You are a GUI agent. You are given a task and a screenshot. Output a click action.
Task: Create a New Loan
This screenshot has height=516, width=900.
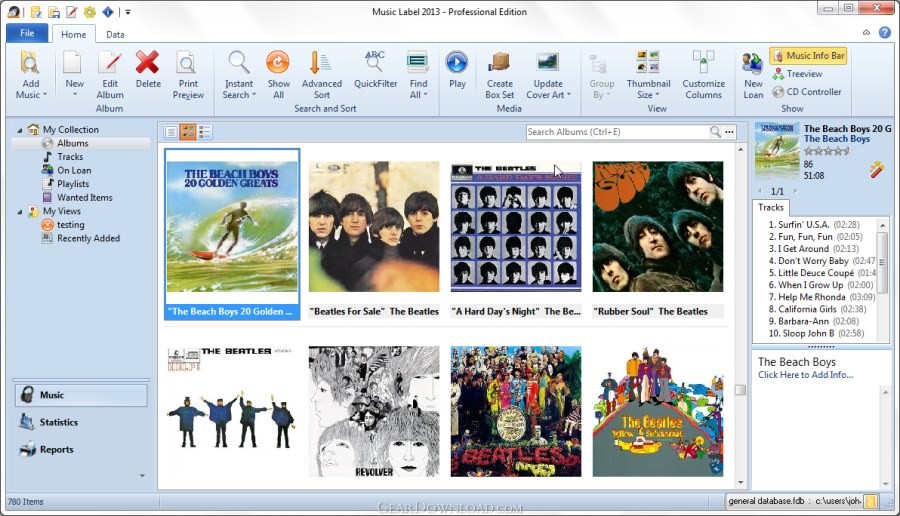[x=752, y=76]
